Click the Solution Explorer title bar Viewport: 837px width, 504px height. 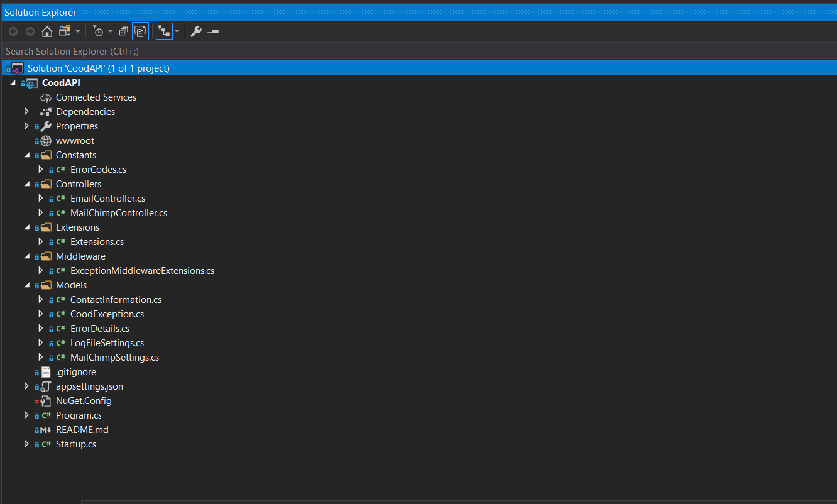point(418,12)
